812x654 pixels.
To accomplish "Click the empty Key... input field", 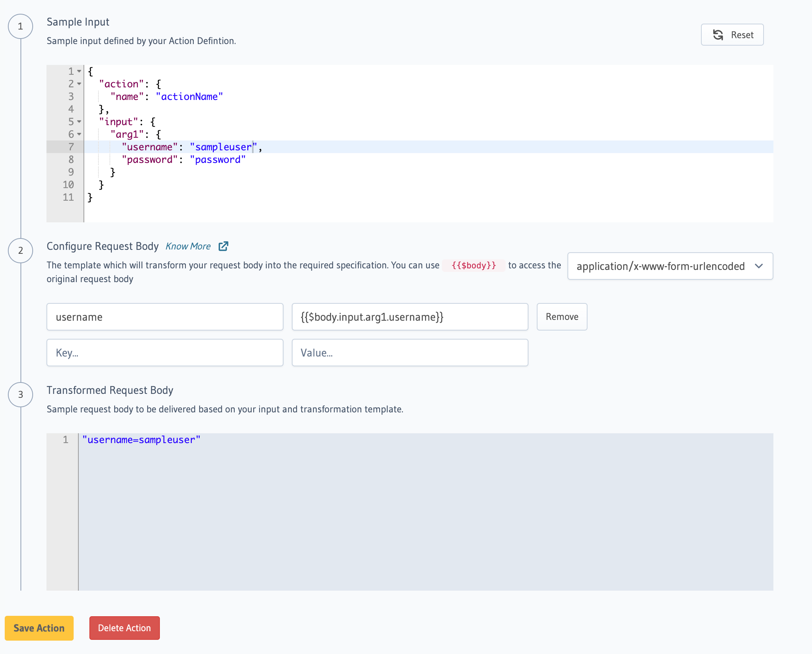I will click(165, 353).
